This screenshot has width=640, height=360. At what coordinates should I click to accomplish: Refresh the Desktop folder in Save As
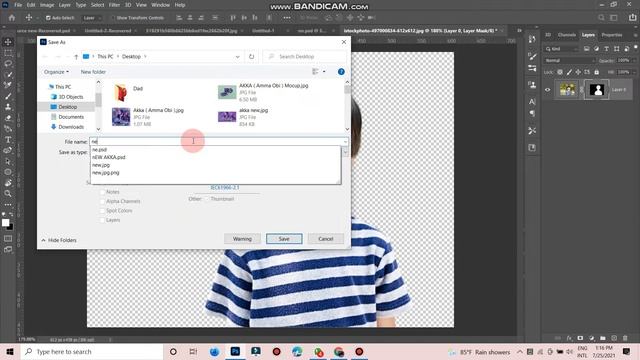click(251, 57)
